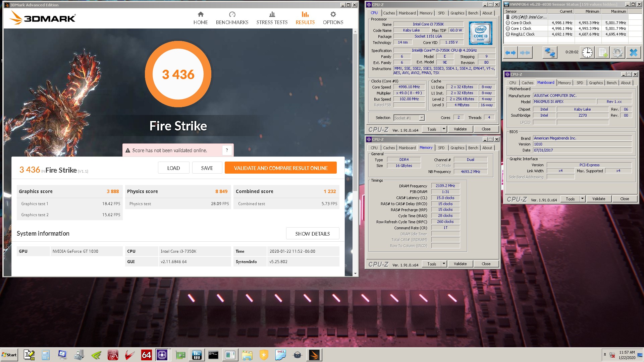The width and height of the screenshot is (644, 362).
Task: Click the Physics score value 8 849
Action: 221,191
